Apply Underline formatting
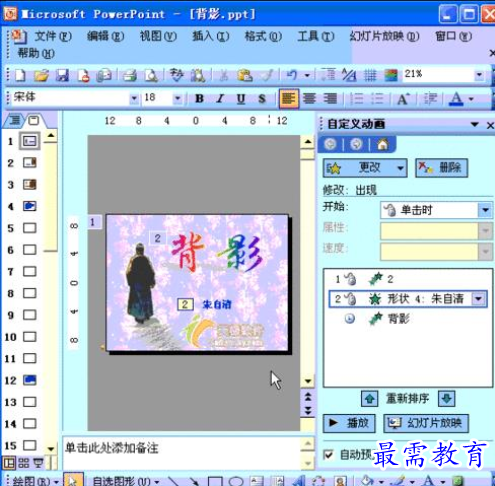This screenshot has width=495, height=486. point(241,99)
